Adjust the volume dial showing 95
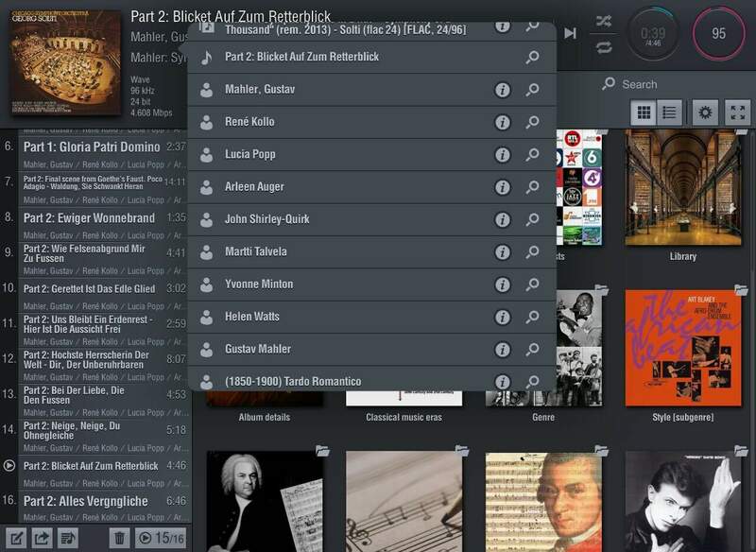Viewport: 756px width, 552px height. (718, 34)
